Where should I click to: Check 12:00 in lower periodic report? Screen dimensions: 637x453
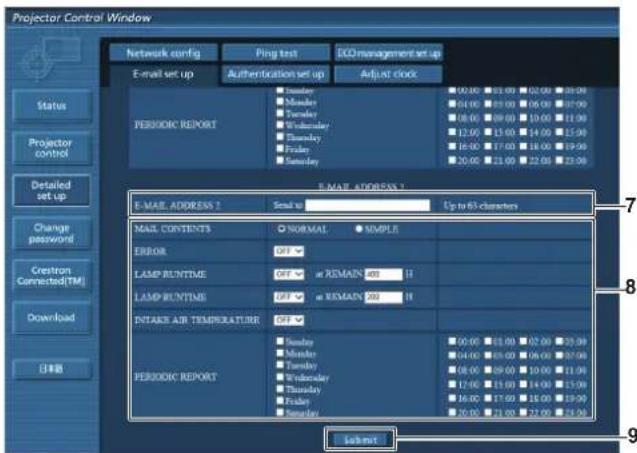click(452, 384)
